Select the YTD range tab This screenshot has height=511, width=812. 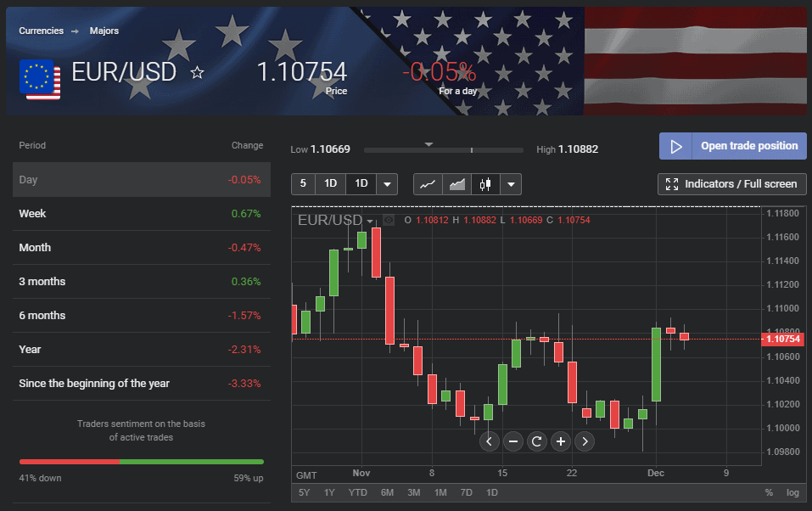coord(357,492)
